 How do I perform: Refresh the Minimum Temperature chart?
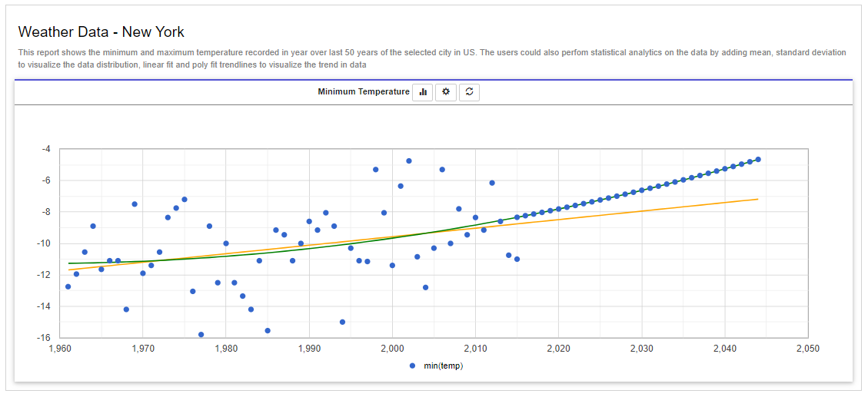tap(469, 92)
